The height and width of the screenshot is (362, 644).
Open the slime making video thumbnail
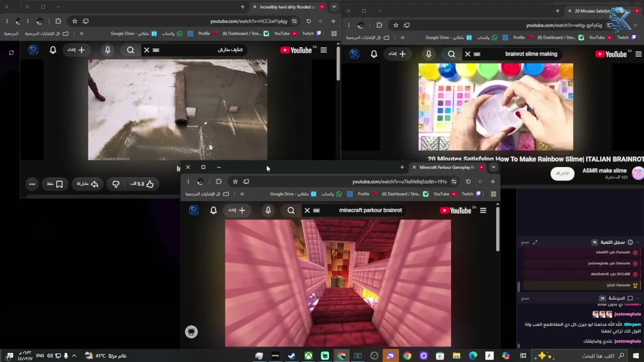point(496,107)
